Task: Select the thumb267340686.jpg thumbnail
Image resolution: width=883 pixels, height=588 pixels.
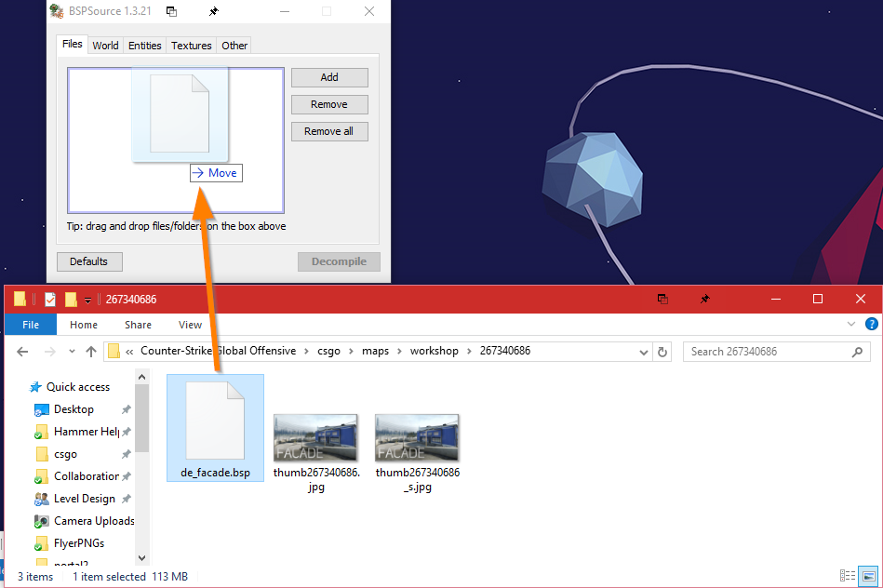Action: pos(316,453)
